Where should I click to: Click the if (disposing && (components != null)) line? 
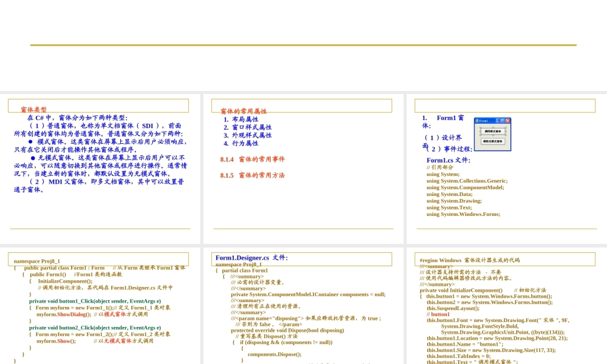pos(286,342)
